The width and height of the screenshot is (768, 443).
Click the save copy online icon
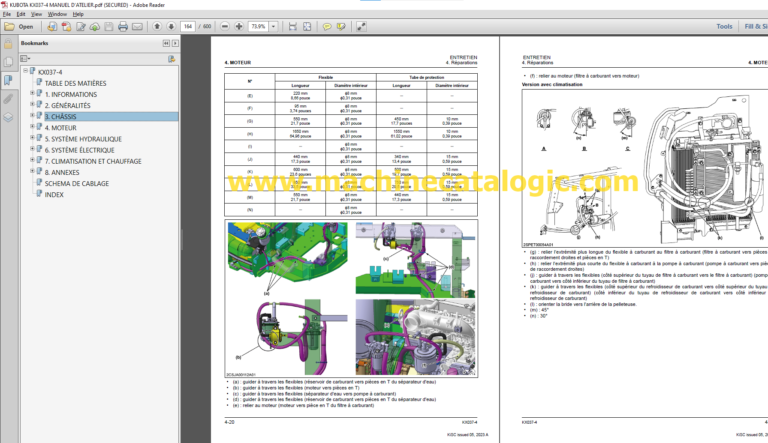click(x=52, y=26)
